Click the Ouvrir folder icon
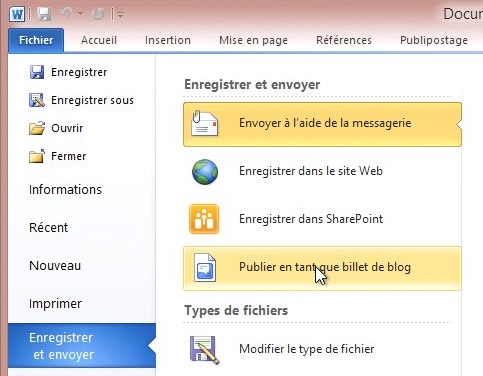This screenshot has height=376, width=483. [37, 128]
